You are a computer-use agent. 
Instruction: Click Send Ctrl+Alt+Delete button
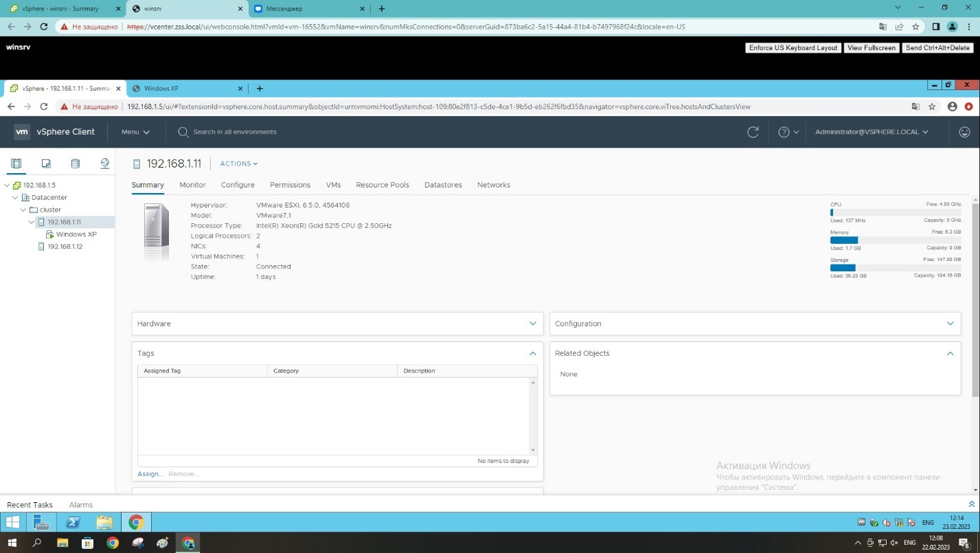click(937, 48)
